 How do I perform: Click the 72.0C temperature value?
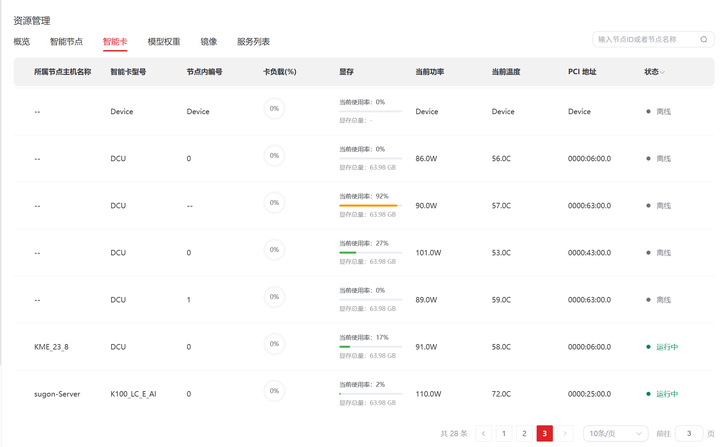pos(501,394)
